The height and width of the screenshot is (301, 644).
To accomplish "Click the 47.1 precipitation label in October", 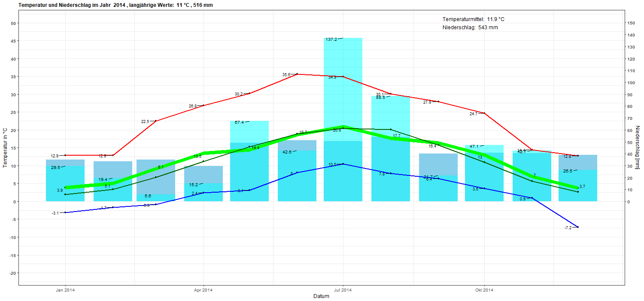I will pos(474,147).
